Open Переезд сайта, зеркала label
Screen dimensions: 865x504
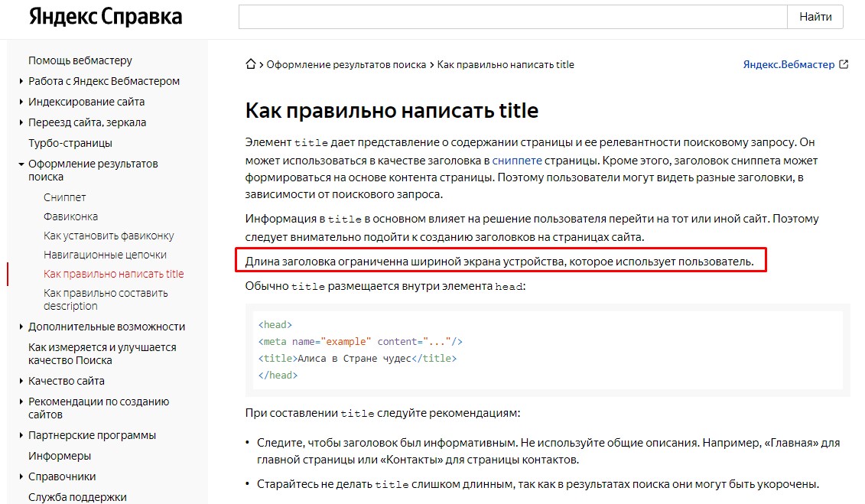click(87, 122)
